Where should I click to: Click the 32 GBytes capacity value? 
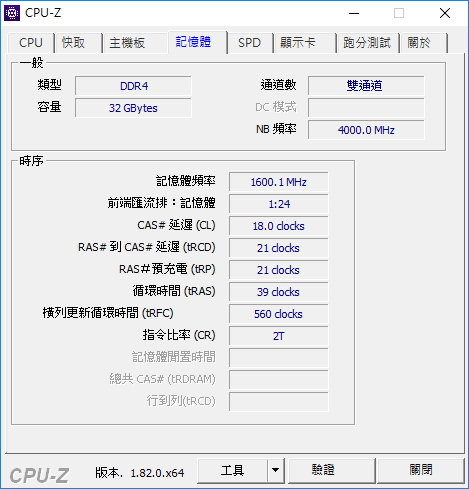[133, 108]
